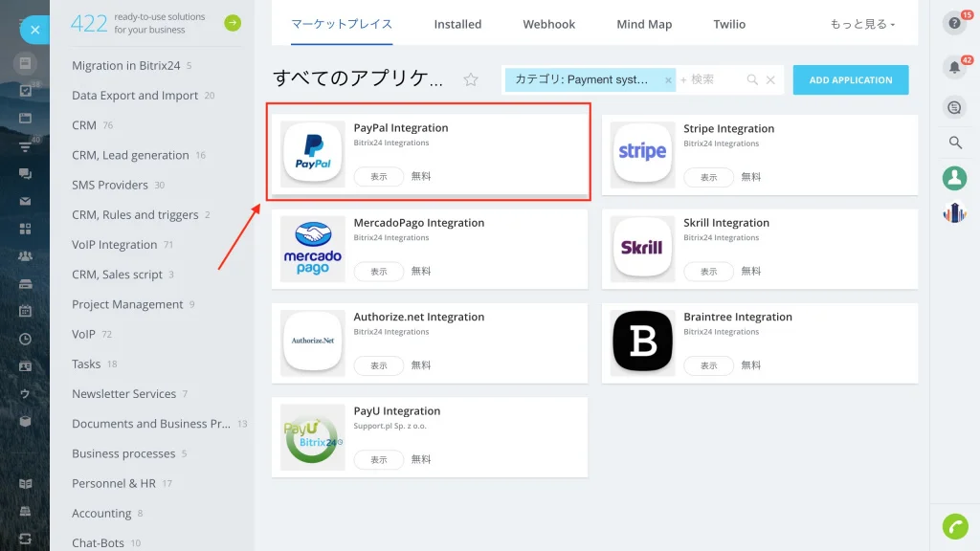Click the ADD APPLICATION button
The width and height of the screenshot is (980, 551).
point(851,80)
